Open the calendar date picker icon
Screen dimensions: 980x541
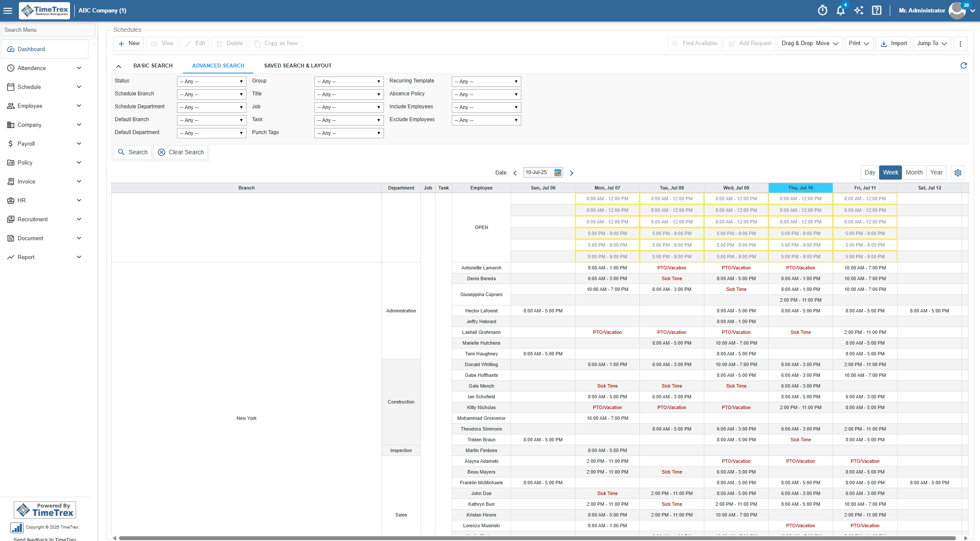(557, 172)
